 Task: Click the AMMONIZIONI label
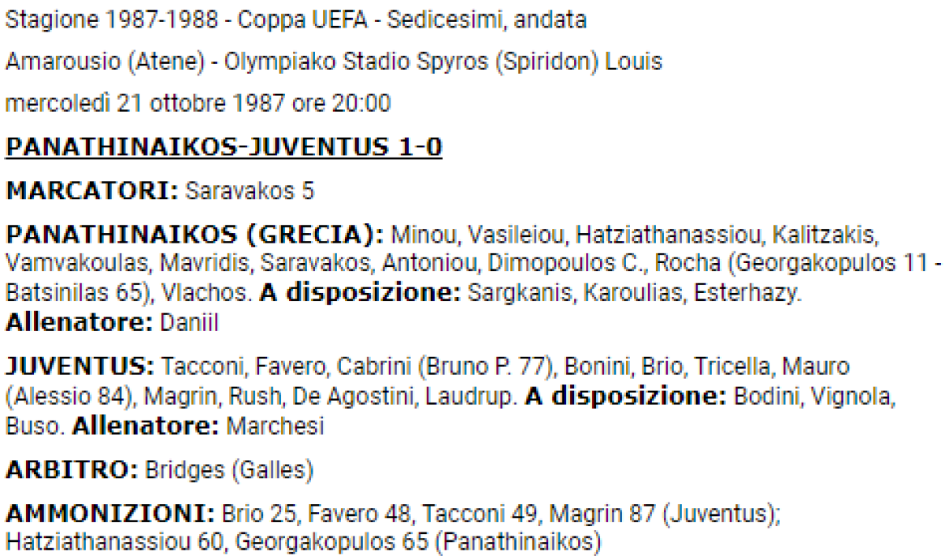coord(109,514)
